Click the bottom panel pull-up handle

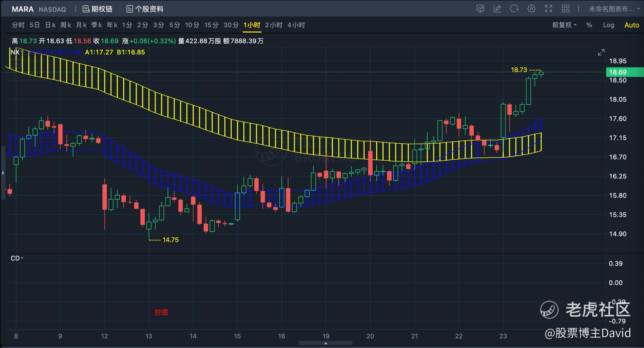point(325,343)
